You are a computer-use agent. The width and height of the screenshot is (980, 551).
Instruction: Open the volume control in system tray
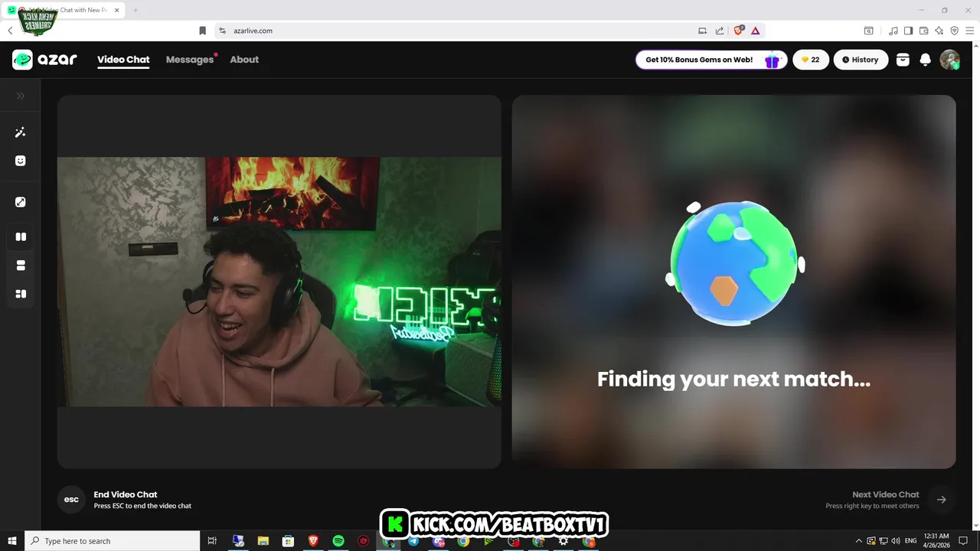point(896,541)
